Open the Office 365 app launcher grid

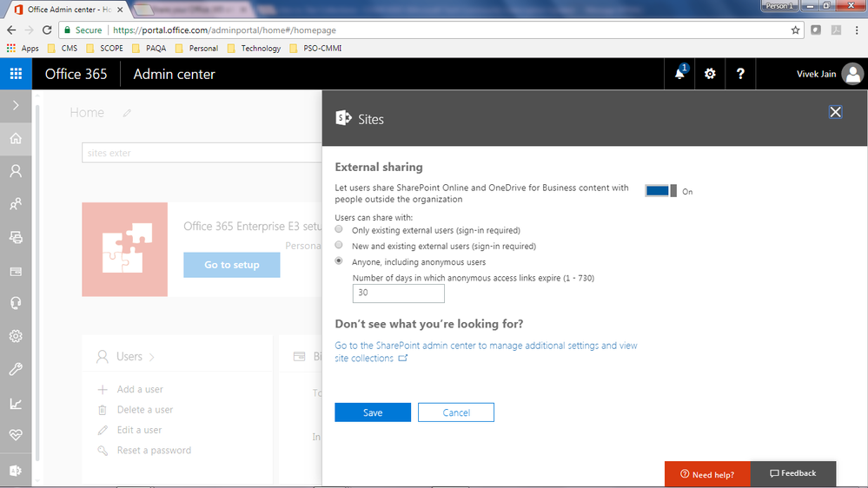(x=16, y=74)
